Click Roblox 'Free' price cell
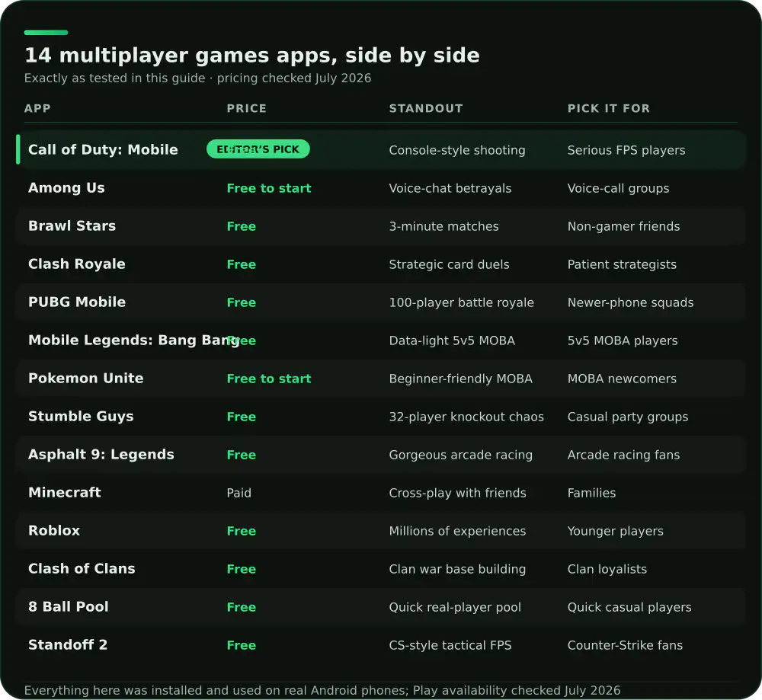The width and height of the screenshot is (762, 700). coord(241,531)
